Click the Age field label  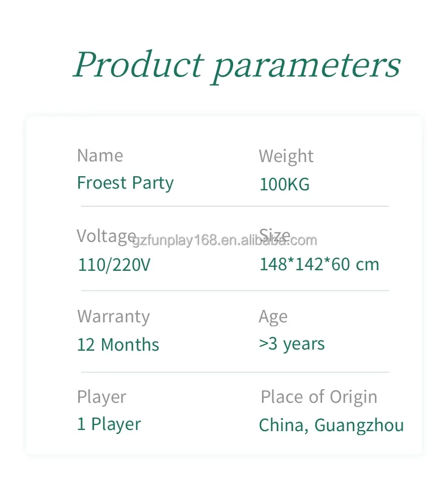pyautogui.click(x=273, y=317)
